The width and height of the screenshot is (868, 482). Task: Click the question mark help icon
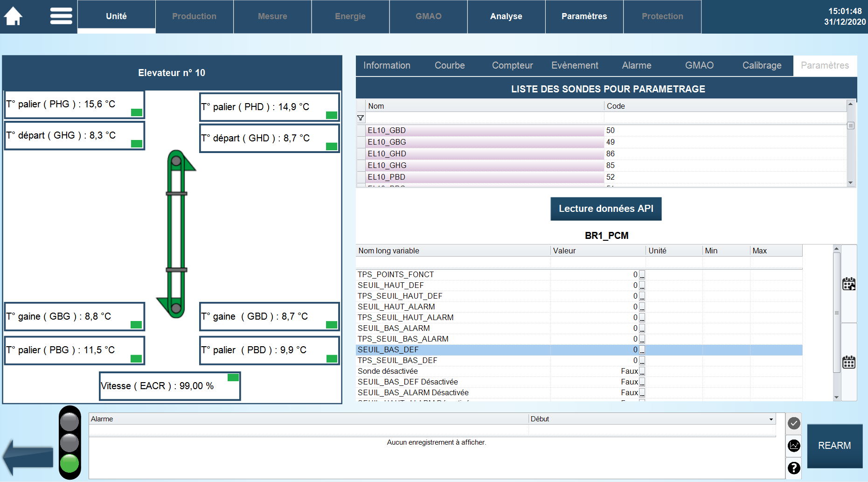pyautogui.click(x=794, y=468)
